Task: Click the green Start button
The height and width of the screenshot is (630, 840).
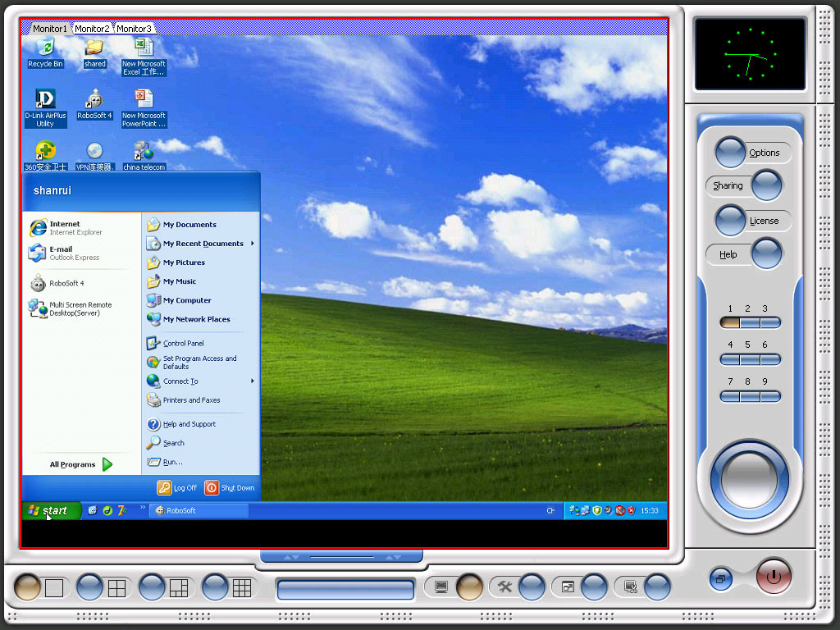Action: pos(51,510)
